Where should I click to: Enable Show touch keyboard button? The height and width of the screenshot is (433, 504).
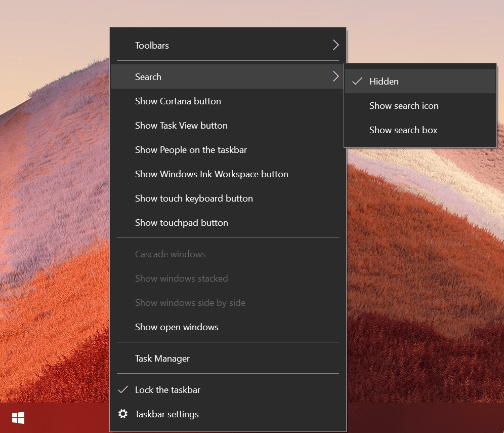tap(193, 199)
